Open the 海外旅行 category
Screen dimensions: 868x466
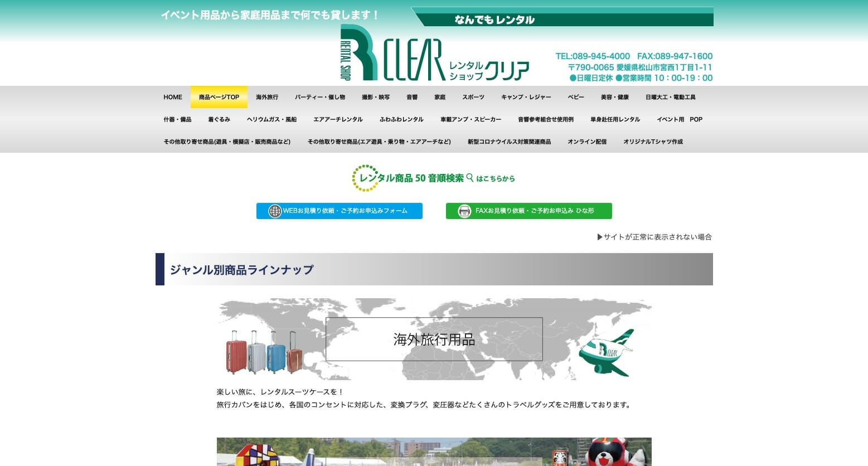pos(267,97)
